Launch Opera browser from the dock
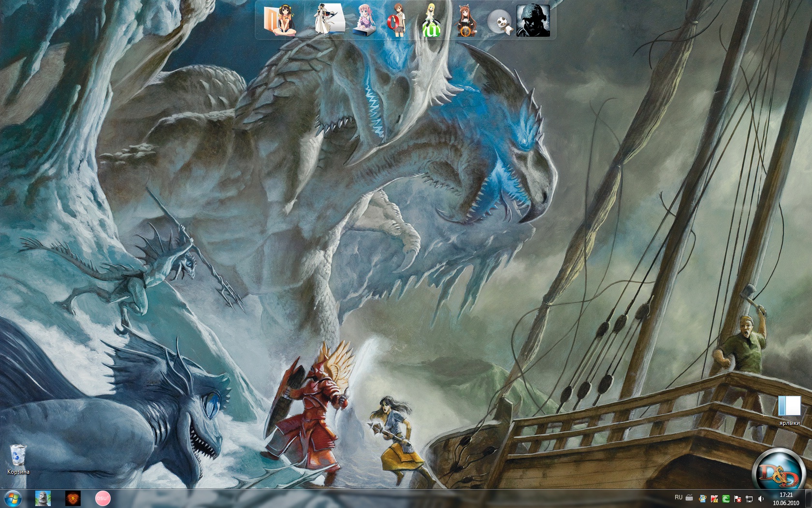 point(397,20)
